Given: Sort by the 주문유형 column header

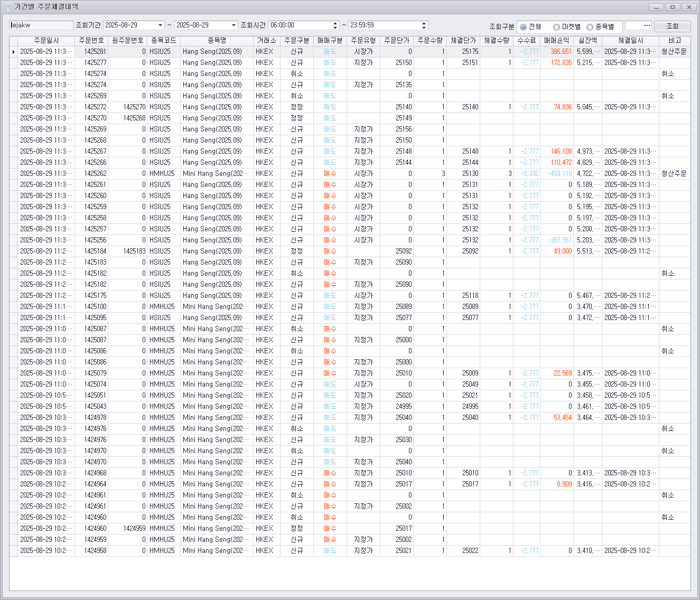Looking at the screenshot, I should 363,41.
